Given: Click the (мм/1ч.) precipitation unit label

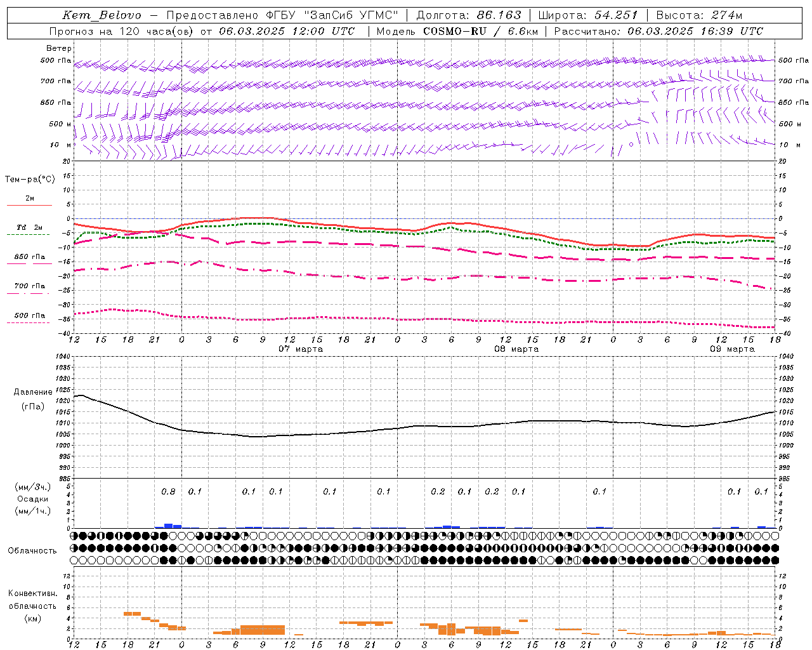Looking at the screenshot, I should [33, 511].
